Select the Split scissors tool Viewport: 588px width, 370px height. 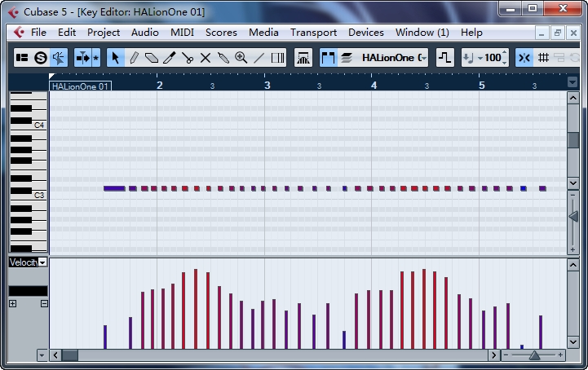coord(187,58)
